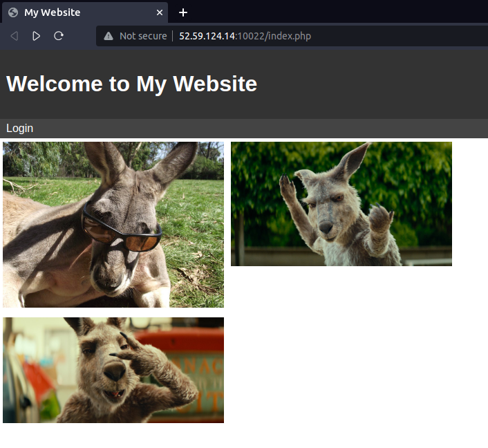
Task: Click the browser forward arrow button
Action: pos(37,36)
